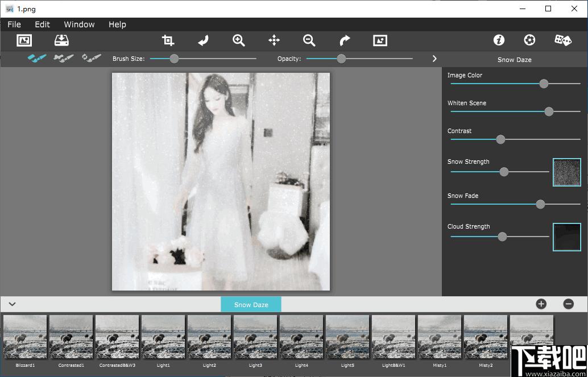Open the Edit menu
The image size is (588, 377).
point(43,24)
